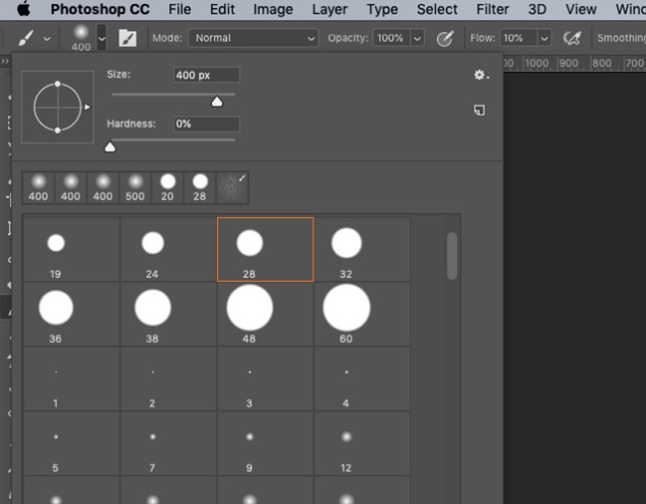Select soft brush preset size 12
Image resolution: width=646 pixels, height=504 pixels.
363,444
